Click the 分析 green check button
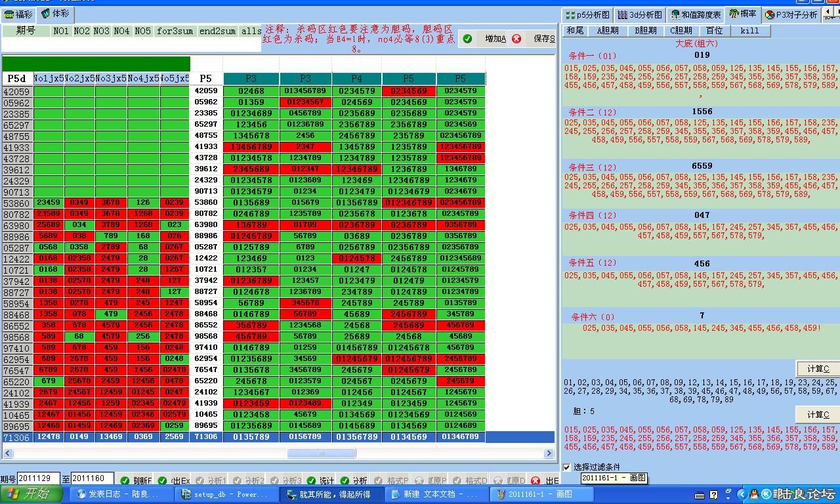This screenshot has height=504, width=840. click(x=352, y=480)
